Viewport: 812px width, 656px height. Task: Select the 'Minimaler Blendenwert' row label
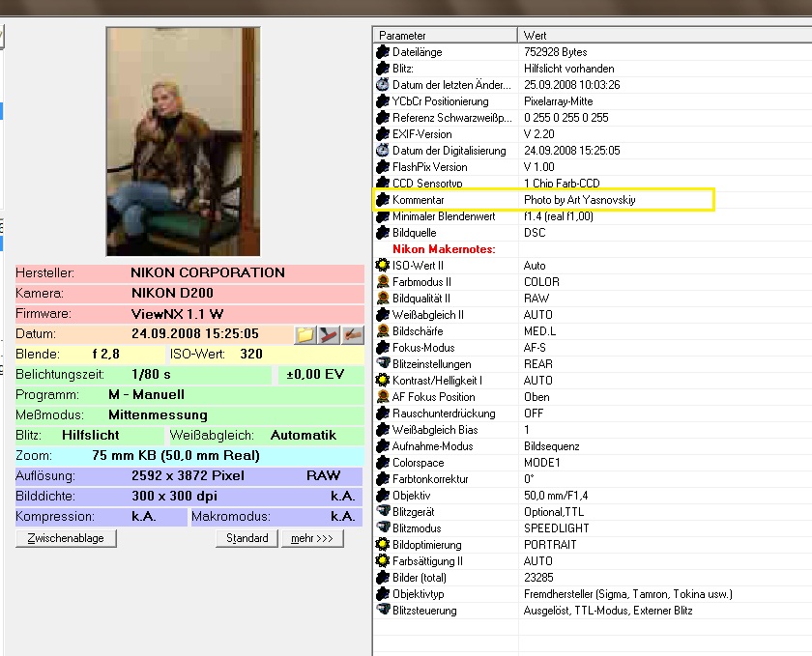click(444, 216)
